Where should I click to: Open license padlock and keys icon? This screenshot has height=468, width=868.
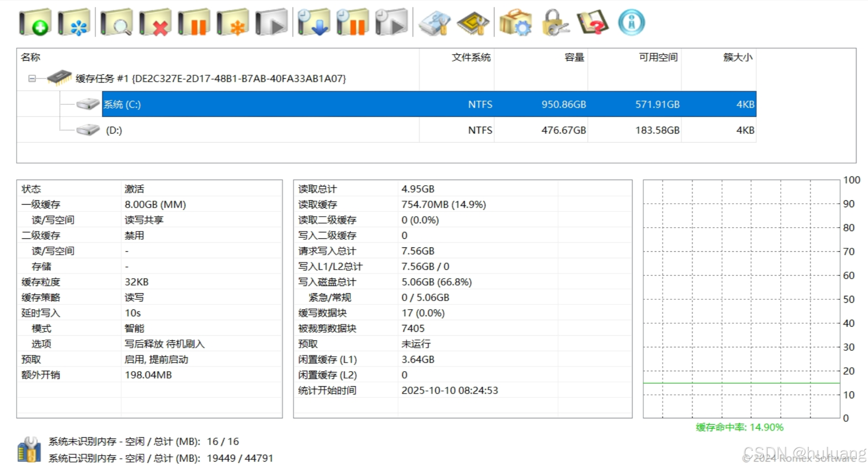tap(554, 22)
